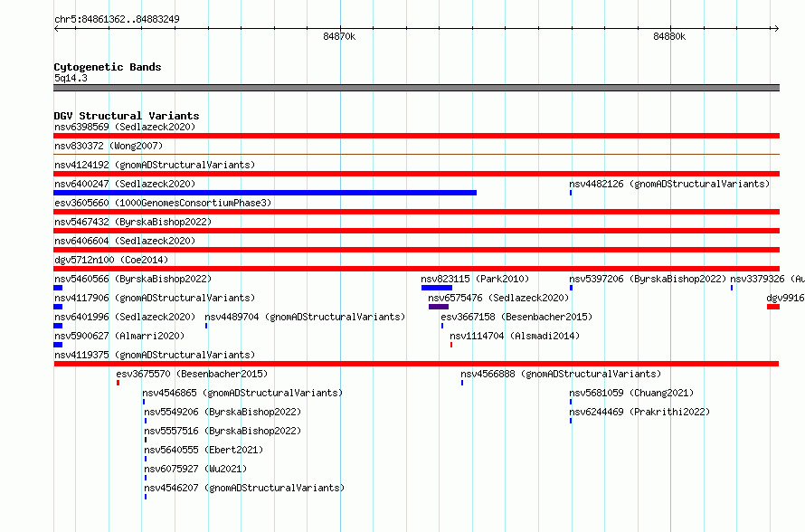Open nsv4482126 (gnomADStructuralVariants) label

(x=669, y=184)
